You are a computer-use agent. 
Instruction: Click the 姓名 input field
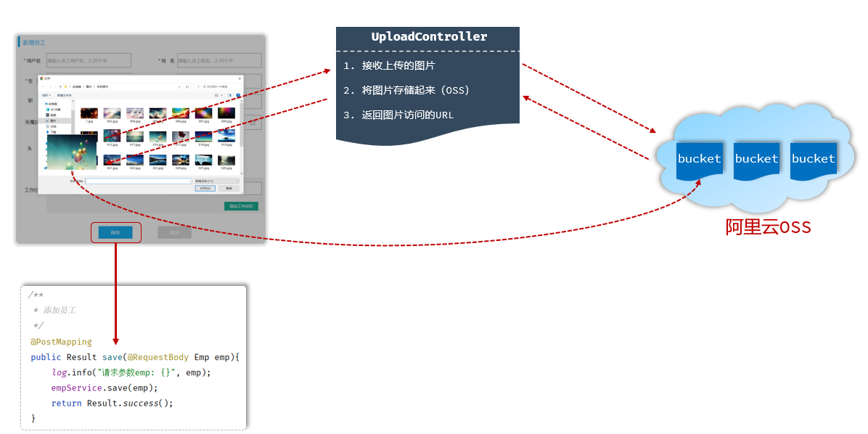click(218, 60)
